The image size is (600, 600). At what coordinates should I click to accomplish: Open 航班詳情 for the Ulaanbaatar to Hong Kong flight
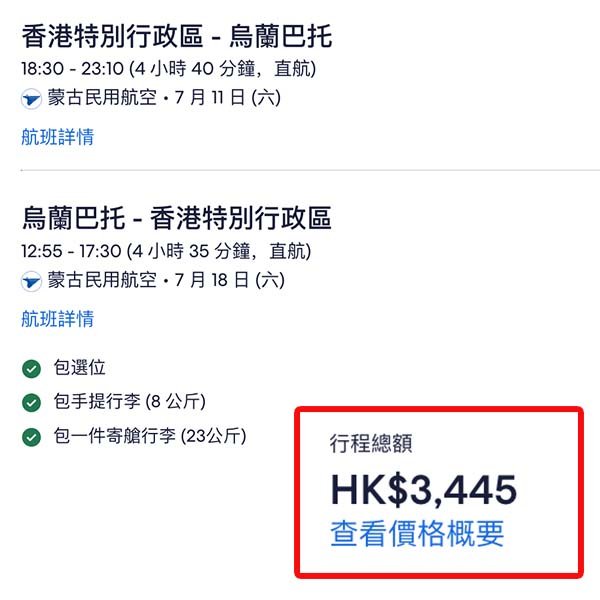coord(58,319)
